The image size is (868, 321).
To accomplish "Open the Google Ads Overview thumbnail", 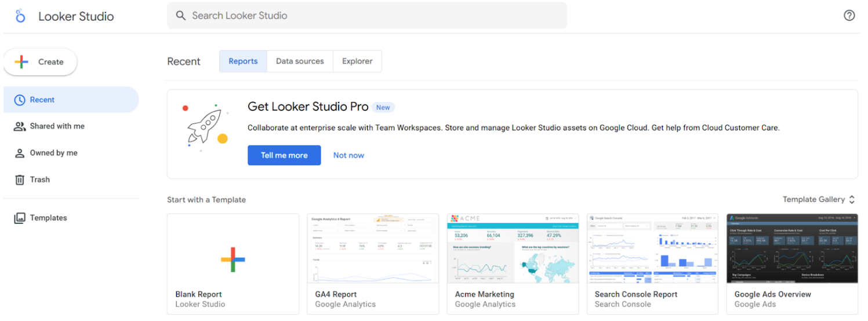I will coord(792,249).
